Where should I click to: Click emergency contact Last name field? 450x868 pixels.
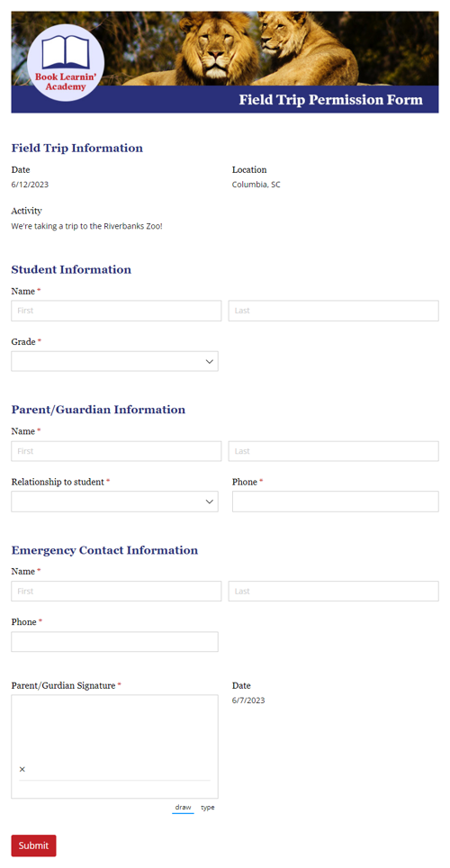[x=334, y=592]
